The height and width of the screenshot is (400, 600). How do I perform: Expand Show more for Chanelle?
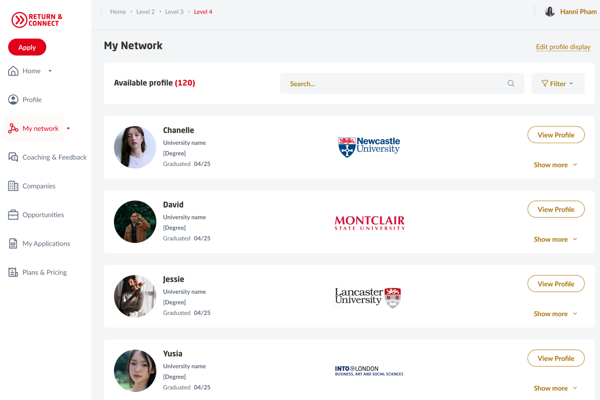555,165
